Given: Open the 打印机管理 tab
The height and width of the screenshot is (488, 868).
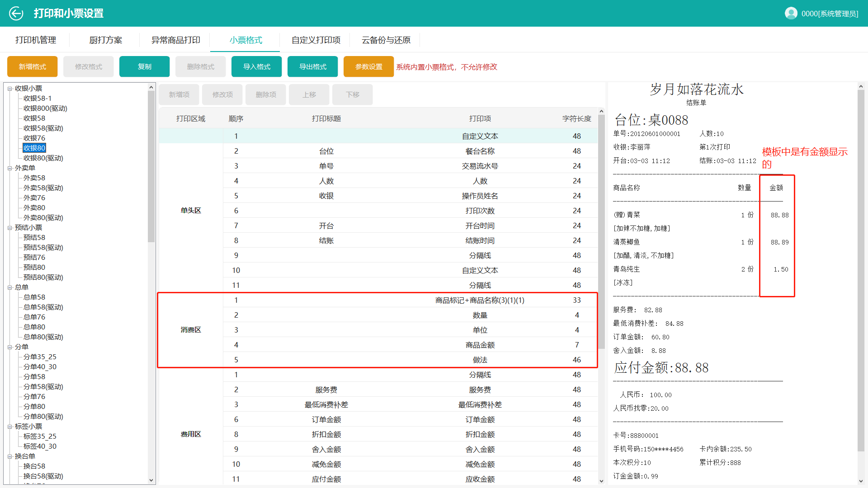Looking at the screenshot, I should tap(36, 40).
